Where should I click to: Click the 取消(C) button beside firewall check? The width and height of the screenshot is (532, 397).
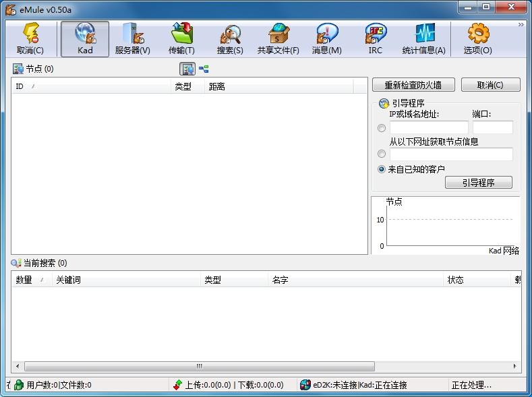(x=490, y=85)
